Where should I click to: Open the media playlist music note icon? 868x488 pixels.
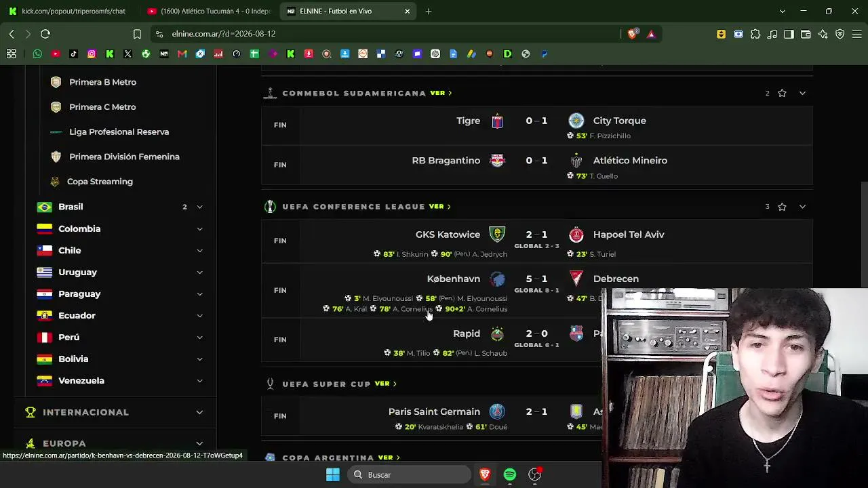[x=772, y=34]
